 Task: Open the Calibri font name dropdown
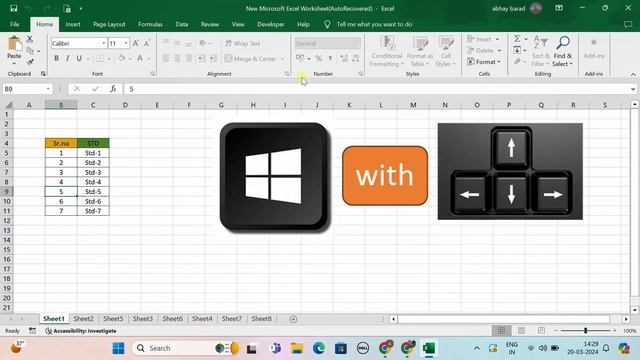pos(104,43)
